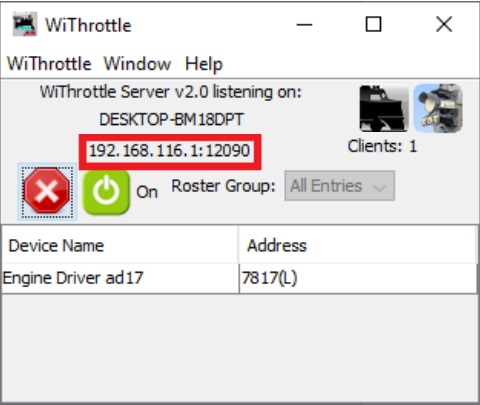This screenshot has height=405, width=480.
Task: Click the red stop server icon
Action: click(x=47, y=191)
